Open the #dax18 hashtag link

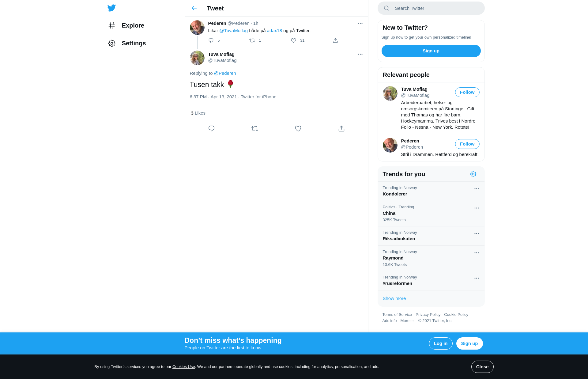coord(274,31)
